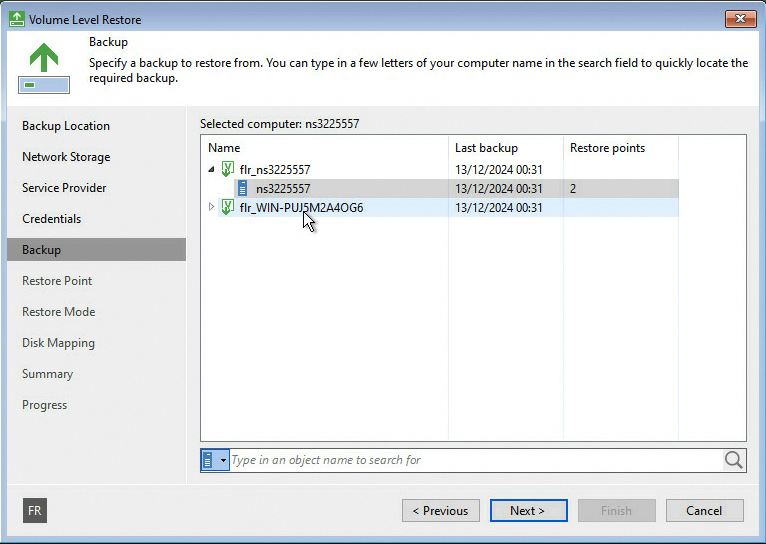Open the Network Storage step
The width and height of the screenshot is (766, 544).
pos(66,157)
